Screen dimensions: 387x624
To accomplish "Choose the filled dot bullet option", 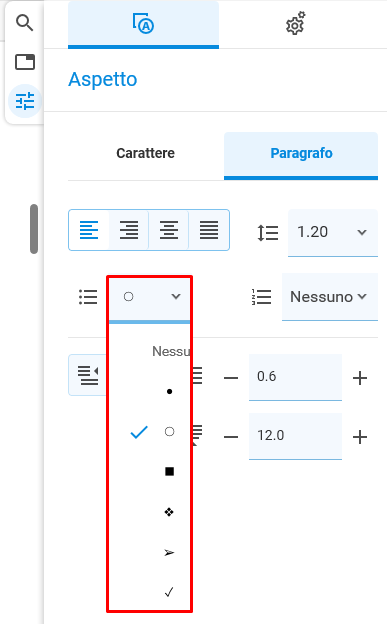I will (169, 392).
